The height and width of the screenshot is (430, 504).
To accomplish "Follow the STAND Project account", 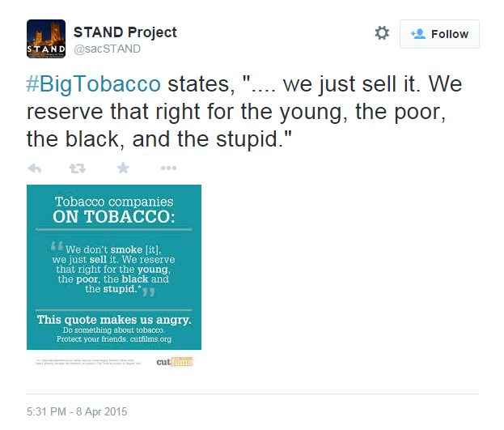I will 439,34.
